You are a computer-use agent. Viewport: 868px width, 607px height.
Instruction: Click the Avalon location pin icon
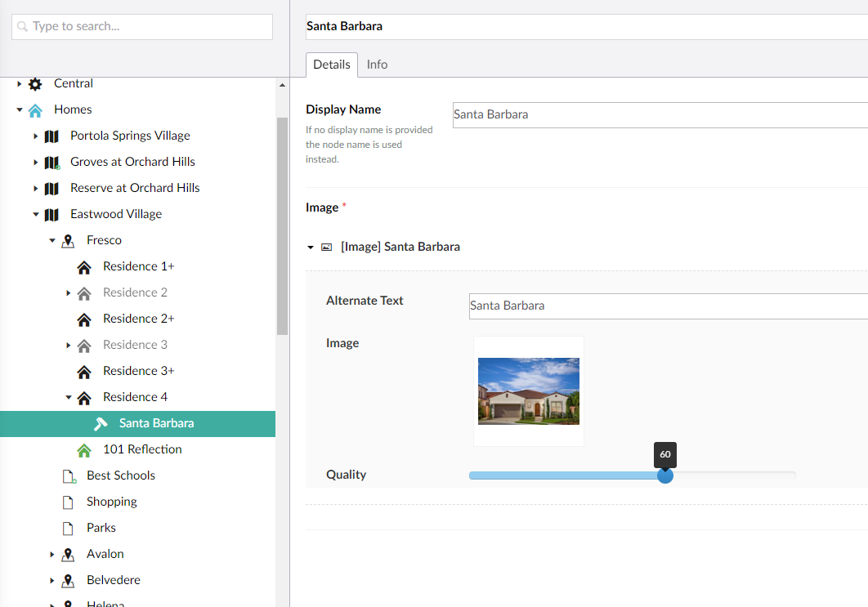point(68,555)
